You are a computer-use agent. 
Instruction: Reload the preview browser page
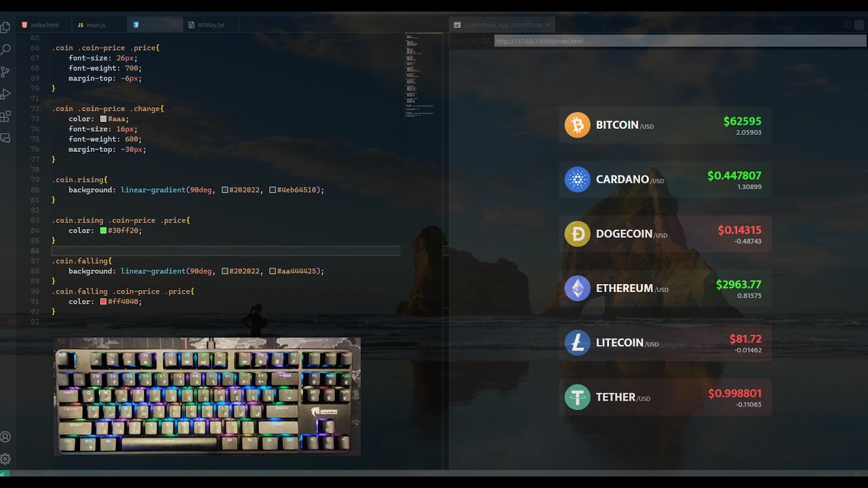pos(486,41)
